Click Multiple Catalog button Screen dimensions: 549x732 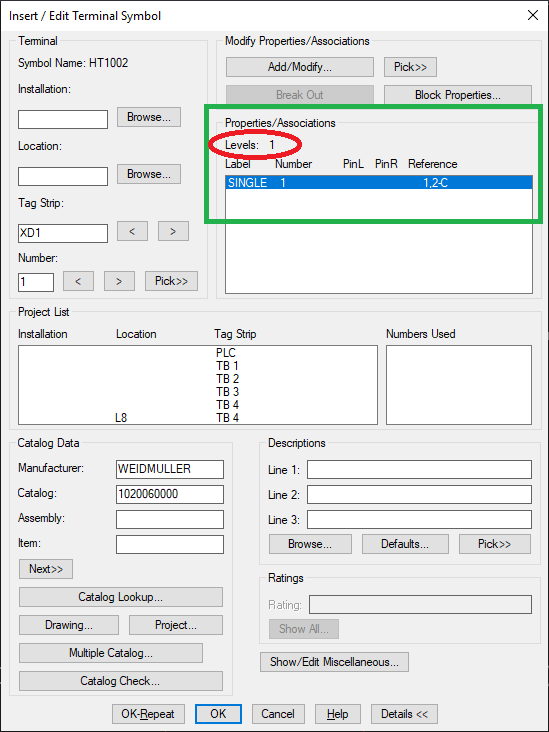pos(111,653)
